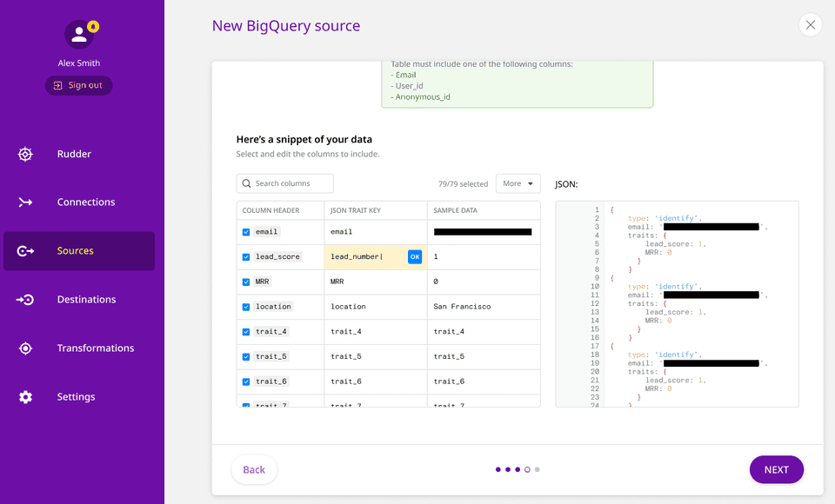
Task: Open the Destinations menu item
Action: (86, 300)
